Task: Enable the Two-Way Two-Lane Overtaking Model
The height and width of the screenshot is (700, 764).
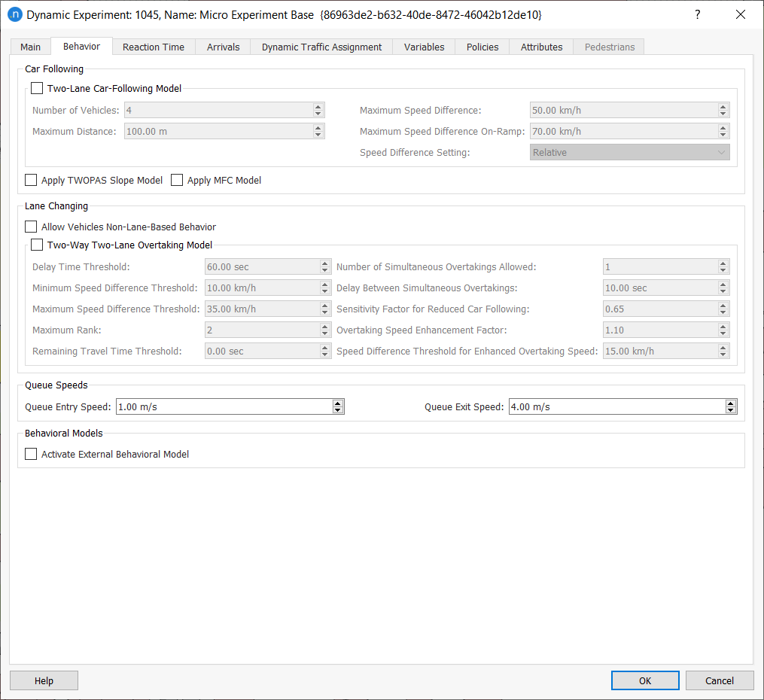Action: click(37, 245)
